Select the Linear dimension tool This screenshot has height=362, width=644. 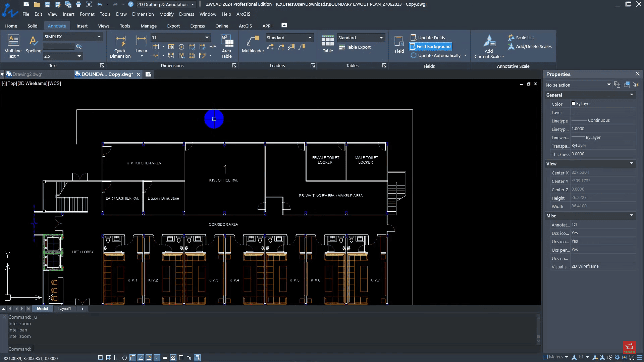(x=141, y=46)
